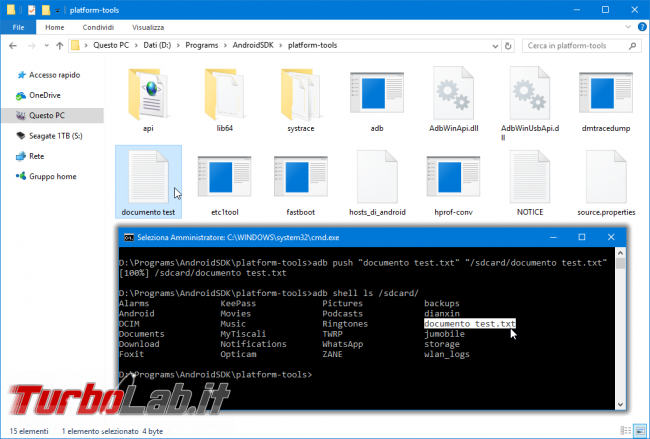Click wlan_logs in the cmd listing
This screenshot has height=439, width=650.
446,354
